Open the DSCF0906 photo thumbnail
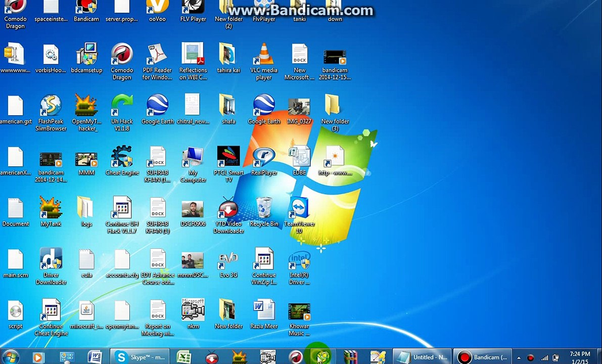This screenshot has height=364, width=602. (193, 213)
